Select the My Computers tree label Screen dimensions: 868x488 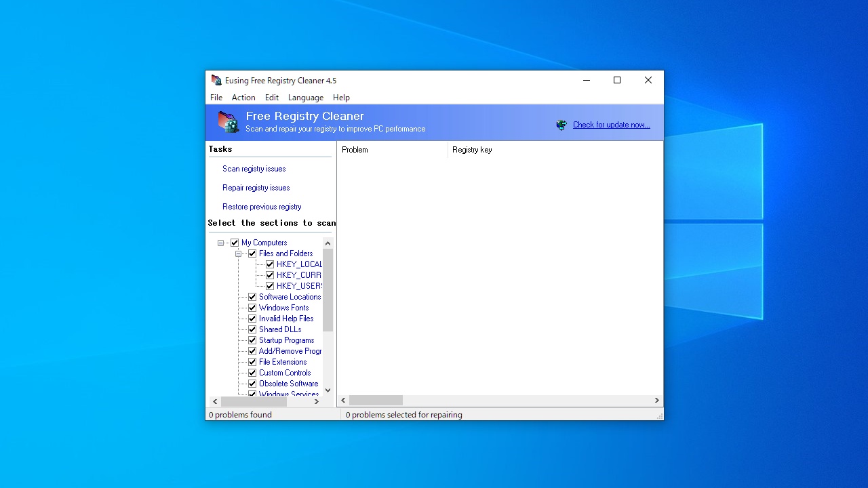coord(264,243)
